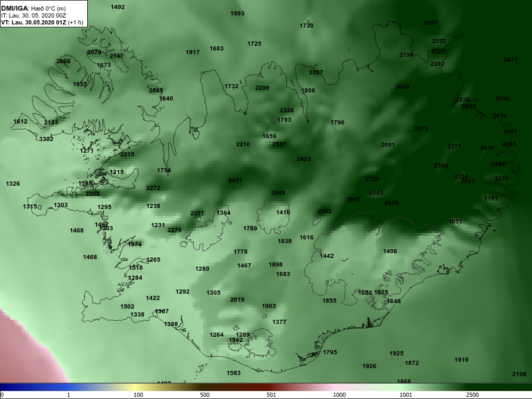This screenshot has height=399, width=532.
Task: Click the map value 2198
Action: 519,374
